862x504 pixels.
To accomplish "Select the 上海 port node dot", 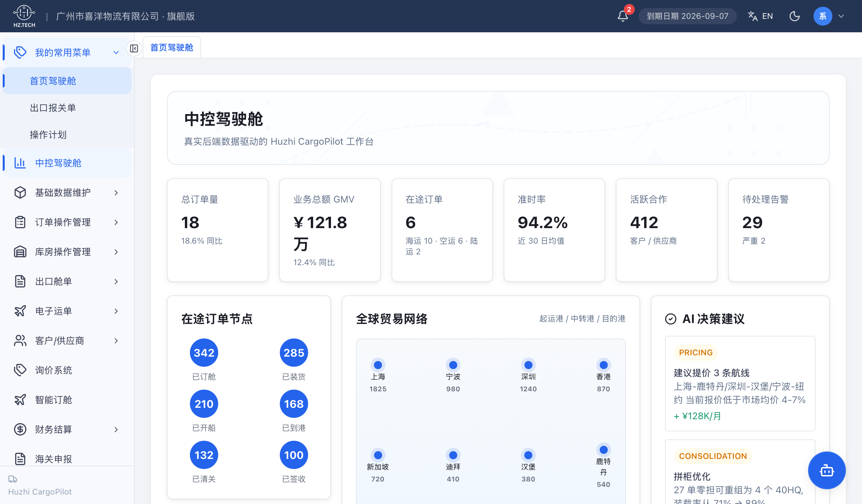I will point(378,365).
